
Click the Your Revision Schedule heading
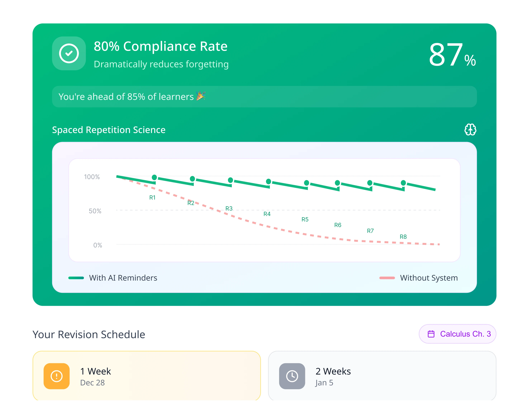click(x=89, y=334)
